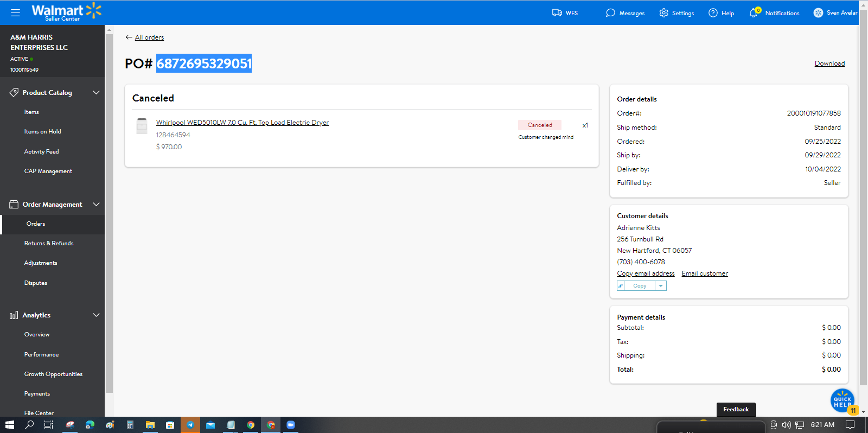Open Payments in the sidebar

point(37,394)
